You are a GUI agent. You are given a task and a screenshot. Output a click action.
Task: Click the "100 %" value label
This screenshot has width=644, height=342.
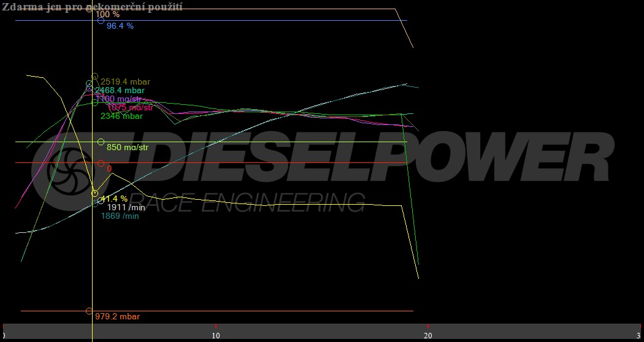(x=107, y=14)
